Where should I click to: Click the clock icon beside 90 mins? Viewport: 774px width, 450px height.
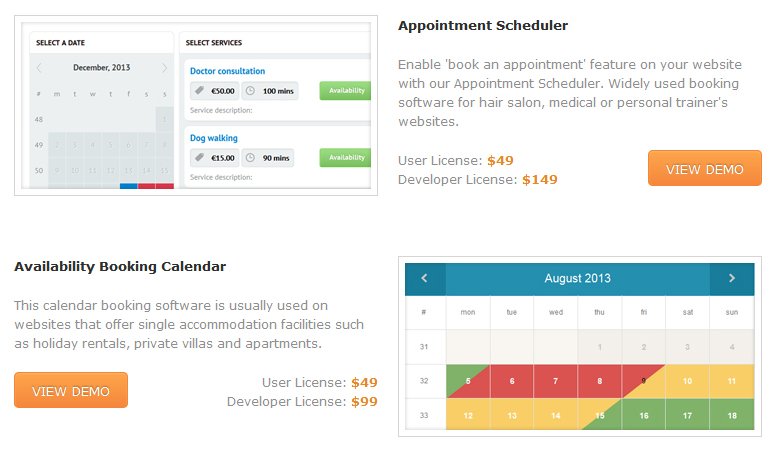click(250, 158)
